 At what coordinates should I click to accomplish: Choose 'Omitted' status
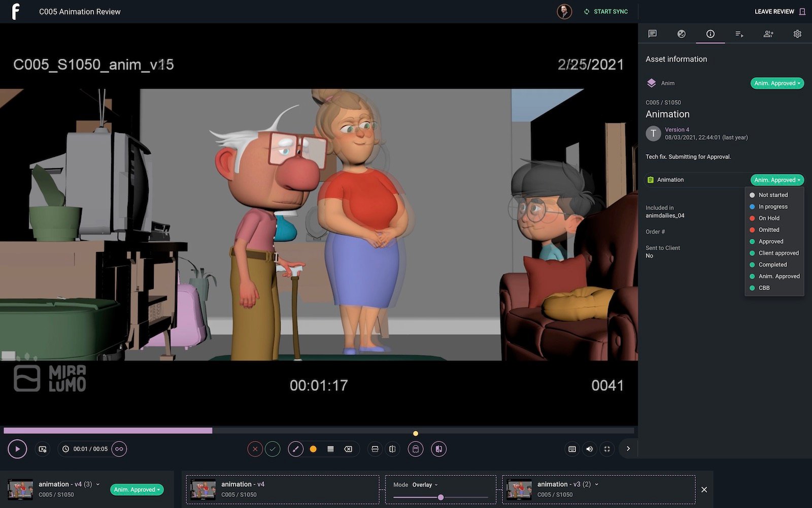pyautogui.click(x=774, y=230)
